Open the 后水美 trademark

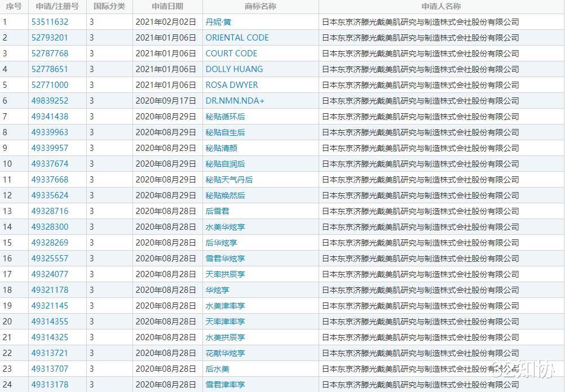pos(217,369)
